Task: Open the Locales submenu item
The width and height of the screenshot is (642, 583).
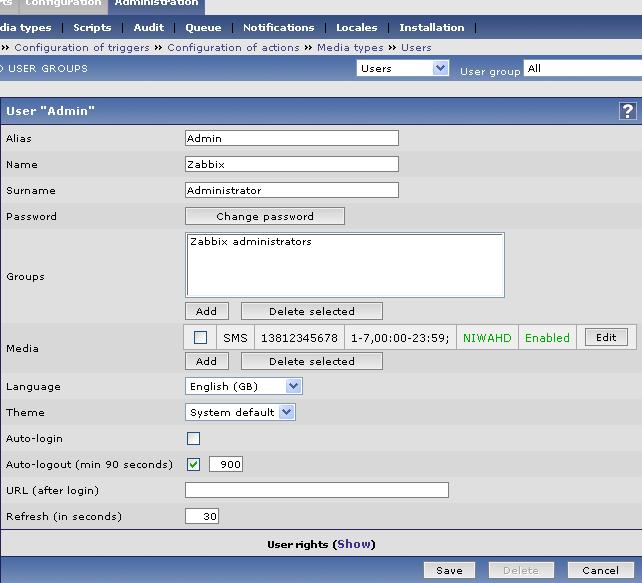Action: pyautogui.click(x=357, y=27)
